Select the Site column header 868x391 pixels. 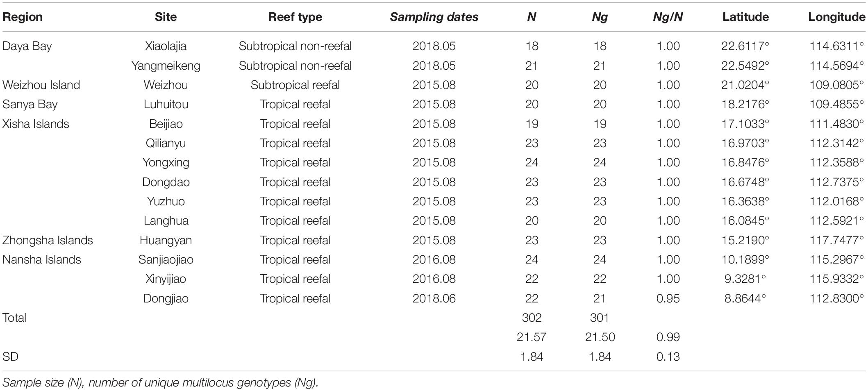[x=166, y=17]
